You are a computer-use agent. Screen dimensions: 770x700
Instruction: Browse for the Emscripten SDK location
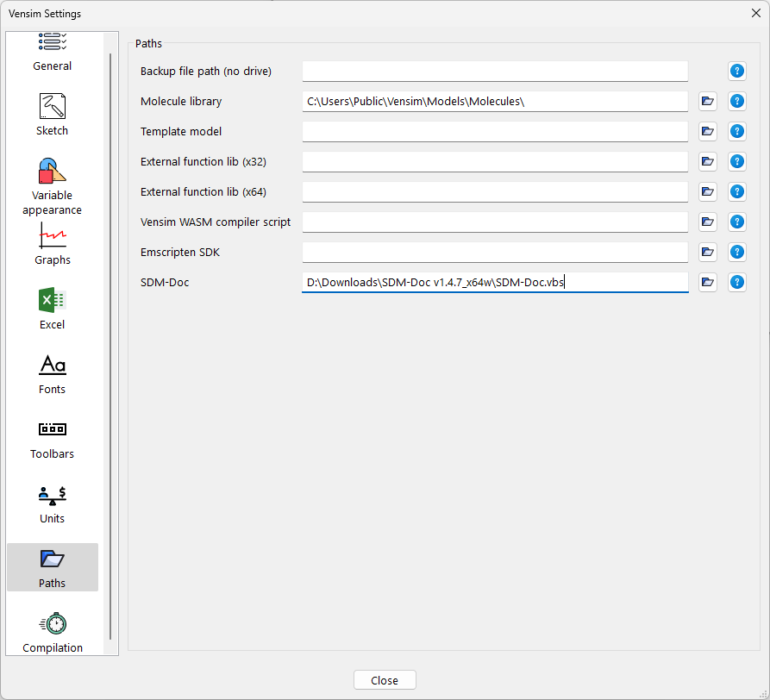click(708, 252)
